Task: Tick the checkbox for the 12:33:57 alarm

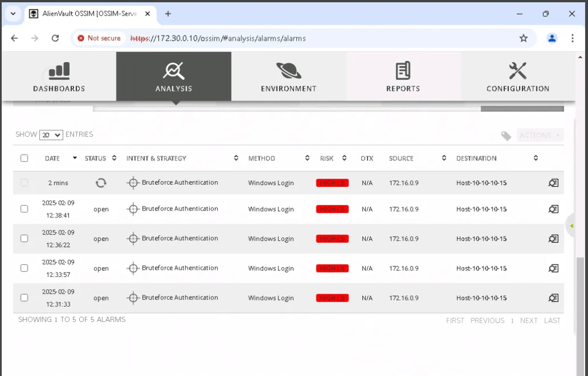Action: pos(24,268)
